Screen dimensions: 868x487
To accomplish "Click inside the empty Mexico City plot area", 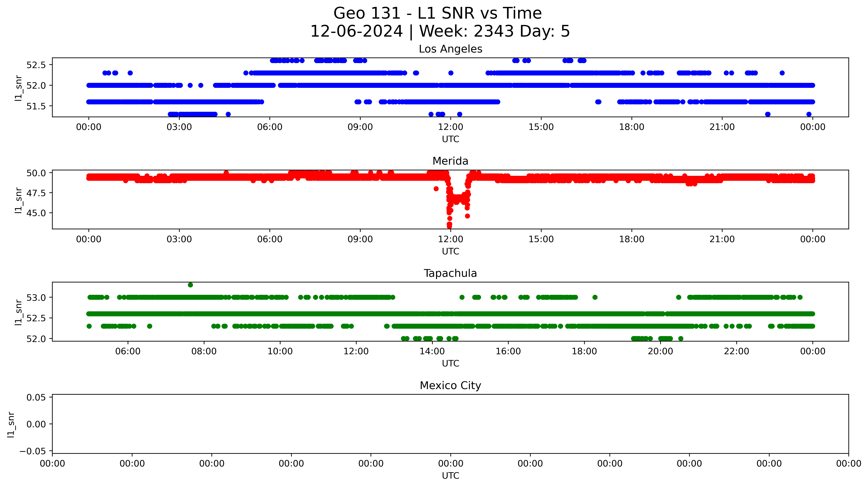I will pos(450,424).
